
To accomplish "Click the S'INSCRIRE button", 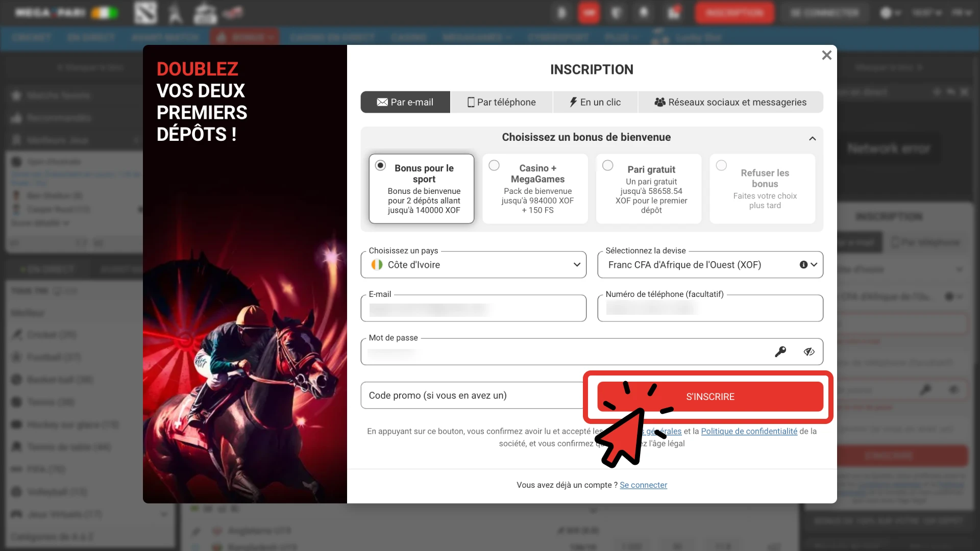I will click(x=710, y=396).
